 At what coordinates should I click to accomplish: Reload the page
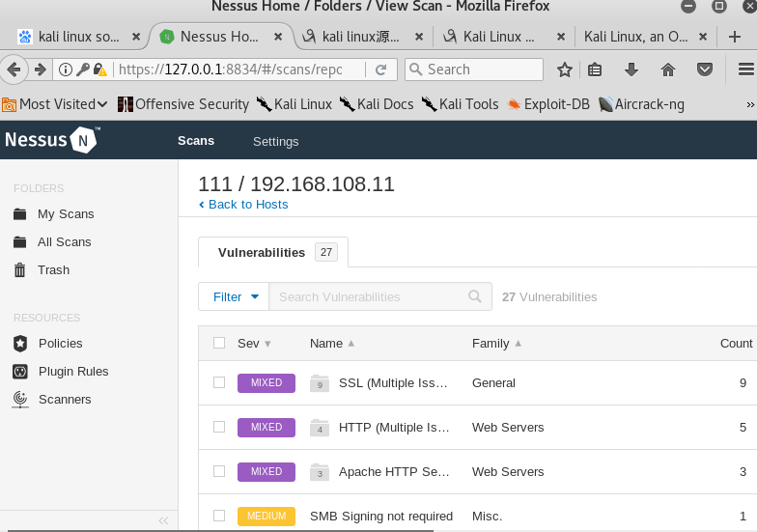(x=380, y=70)
